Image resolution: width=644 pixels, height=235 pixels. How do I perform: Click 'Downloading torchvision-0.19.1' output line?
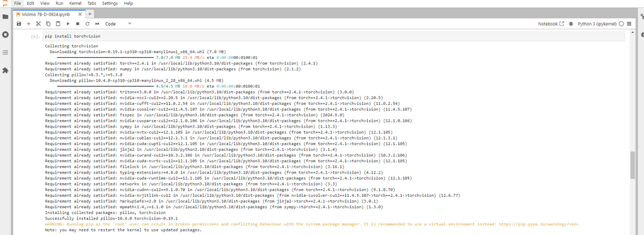click(138, 52)
